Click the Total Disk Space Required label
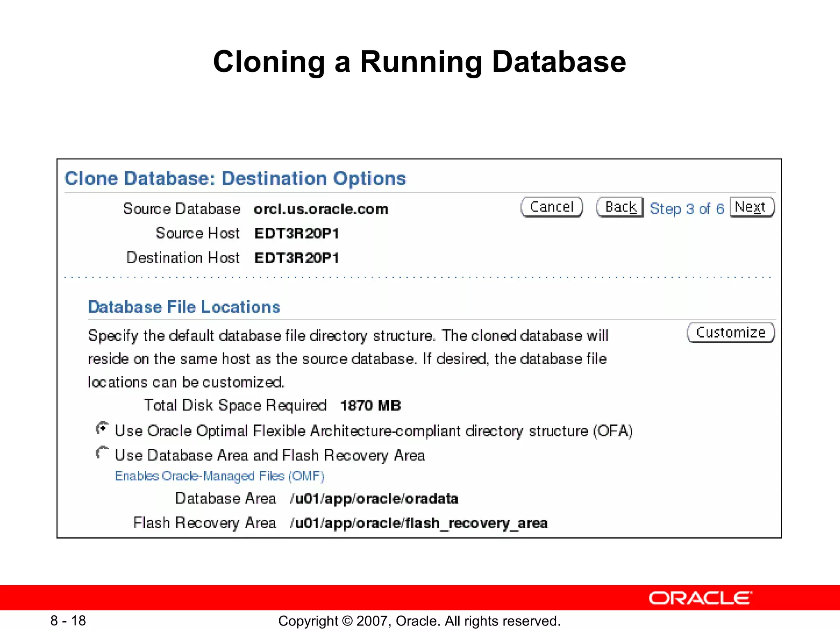 pos(235,405)
